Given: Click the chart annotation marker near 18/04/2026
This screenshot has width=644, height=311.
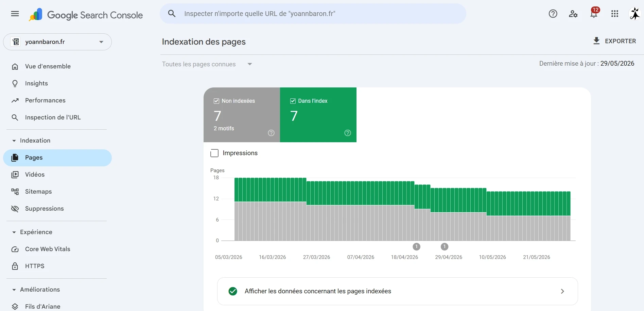Looking at the screenshot, I should tap(416, 247).
